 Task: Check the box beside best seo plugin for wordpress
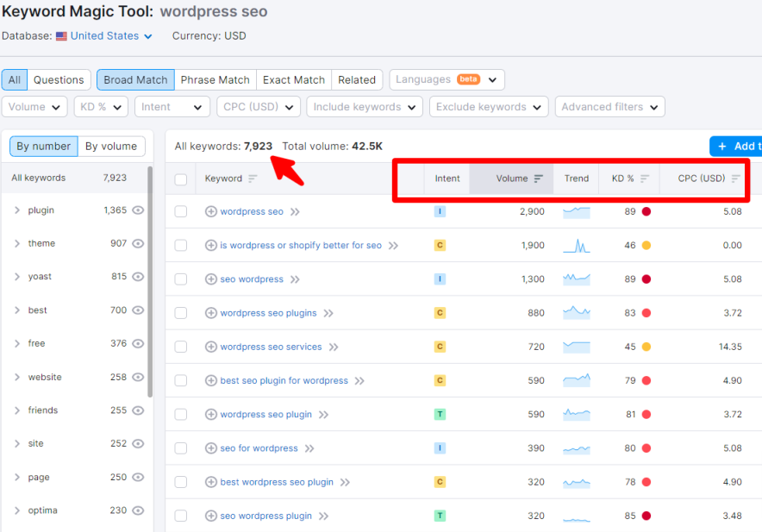pos(182,380)
